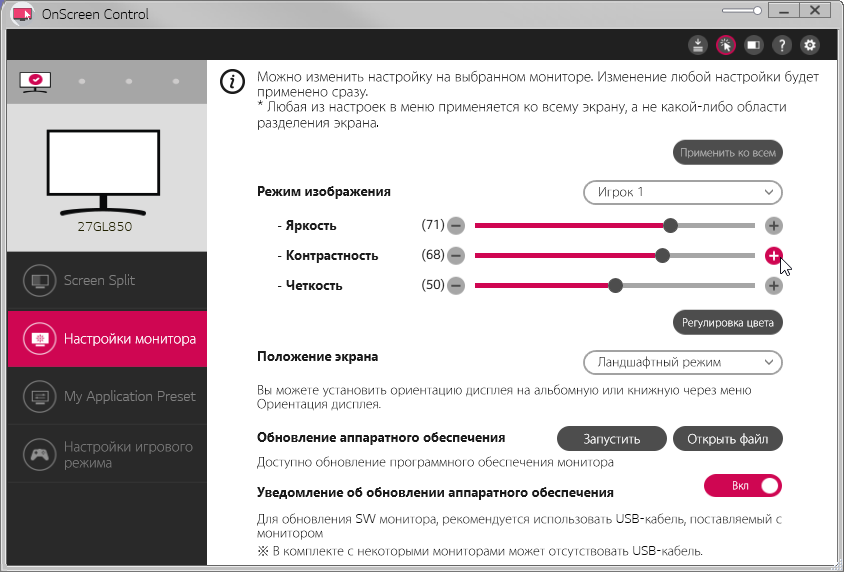Click the Положение экрана label
Image resolution: width=844 pixels, height=572 pixels.
(318, 357)
